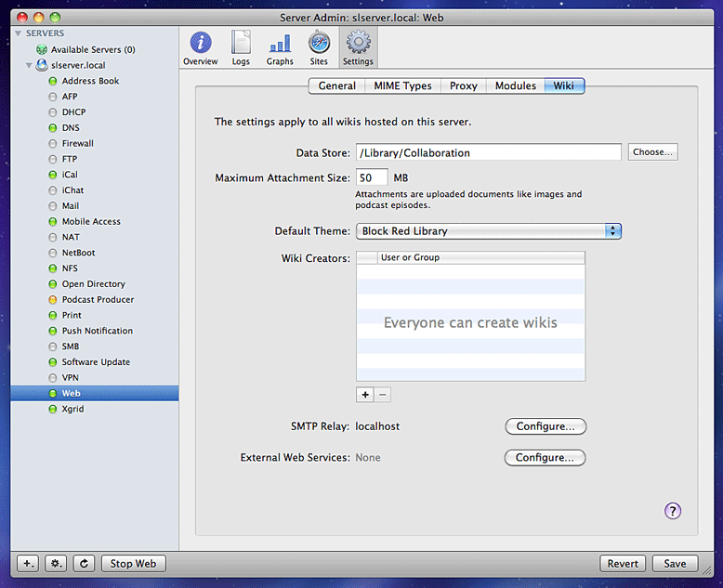Open the Overview toolbar icon
The height and width of the screenshot is (588, 723).
[200, 48]
